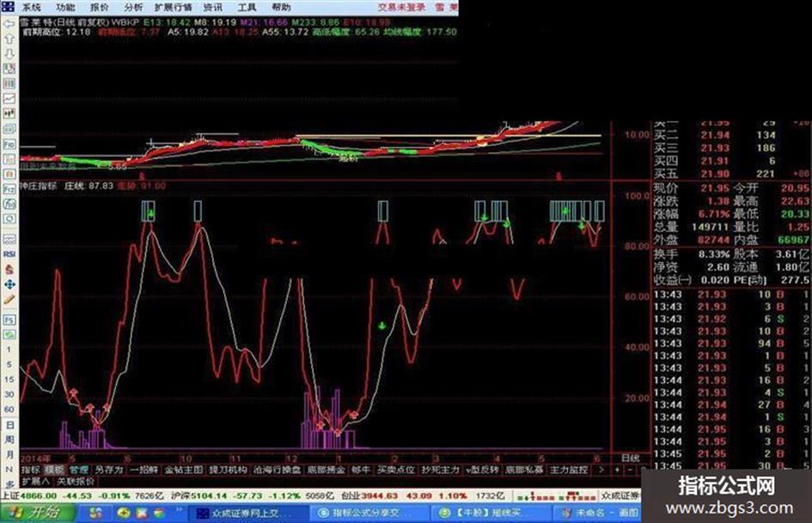Image resolution: width=812 pixels, height=523 pixels.
Task: Click the mini market bar indicator in status bar
Action: click(x=557, y=496)
